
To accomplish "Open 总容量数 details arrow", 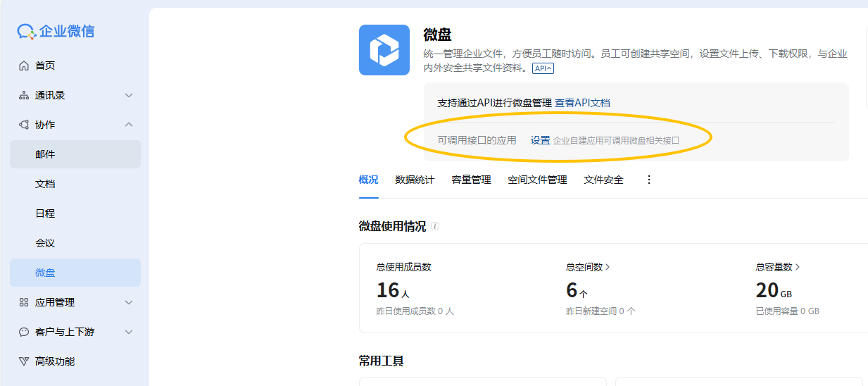I will (798, 267).
